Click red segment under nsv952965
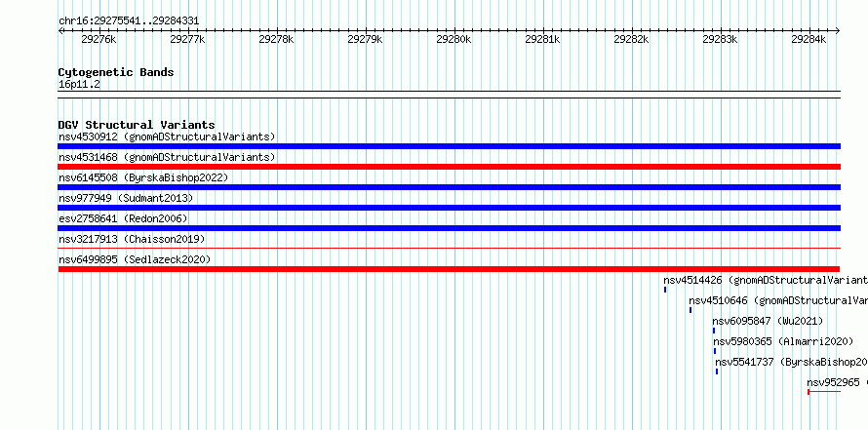Image resolution: width=868 pixels, height=430 pixels. point(824,392)
